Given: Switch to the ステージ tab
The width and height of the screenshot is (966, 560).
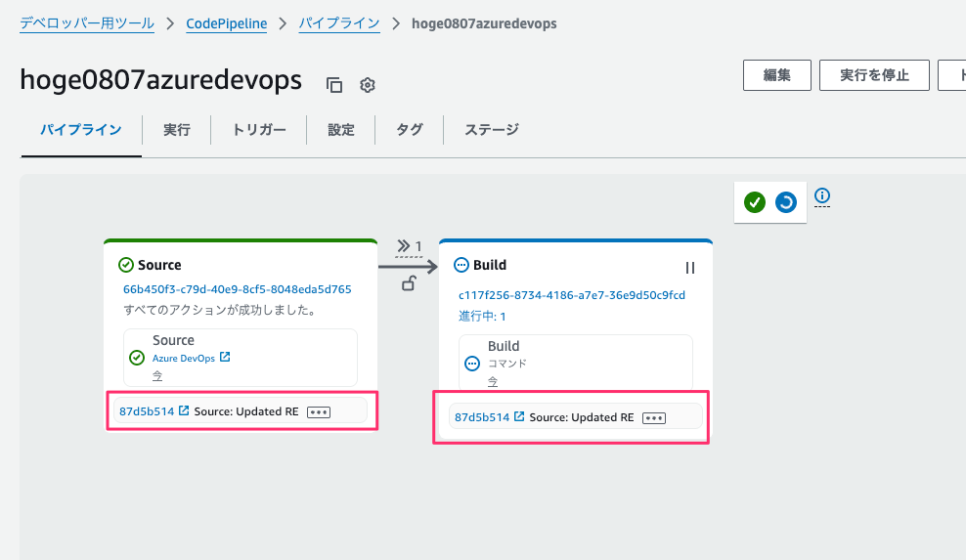Looking at the screenshot, I should [492, 130].
